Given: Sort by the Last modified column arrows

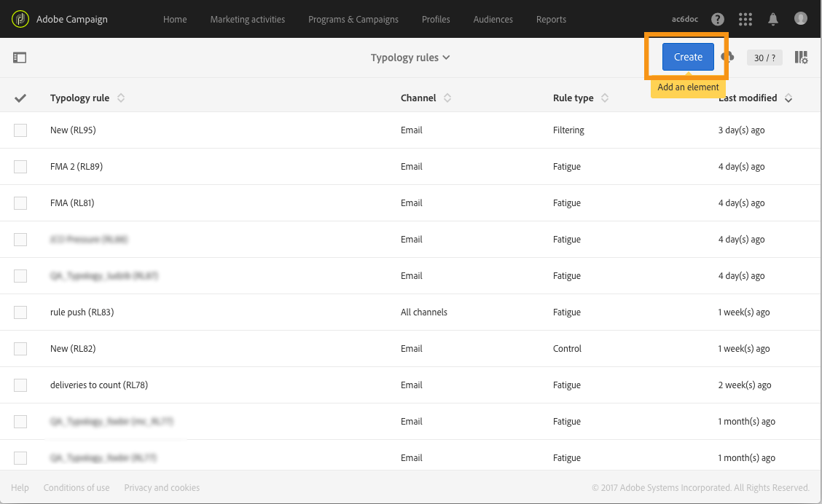Looking at the screenshot, I should click(788, 98).
